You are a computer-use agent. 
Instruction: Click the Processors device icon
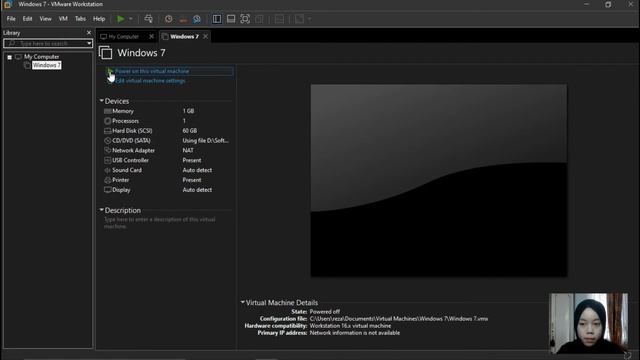pyautogui.click(x=108, y=121)
